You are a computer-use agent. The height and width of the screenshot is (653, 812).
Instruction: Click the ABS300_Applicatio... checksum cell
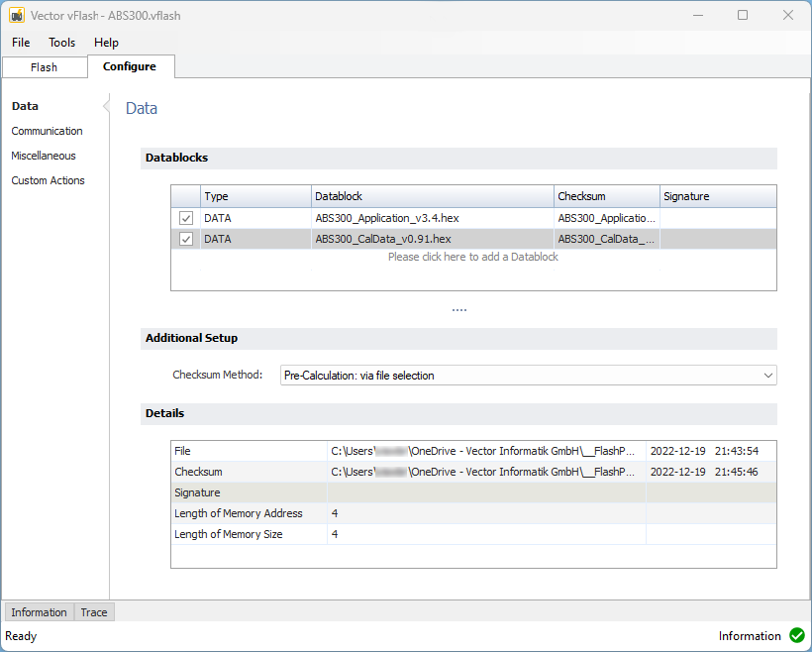(607, 218)
